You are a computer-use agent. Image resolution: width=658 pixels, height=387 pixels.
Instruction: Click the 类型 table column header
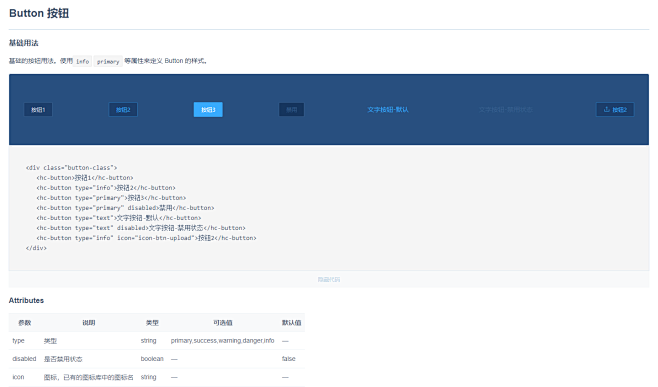point(152,323)
